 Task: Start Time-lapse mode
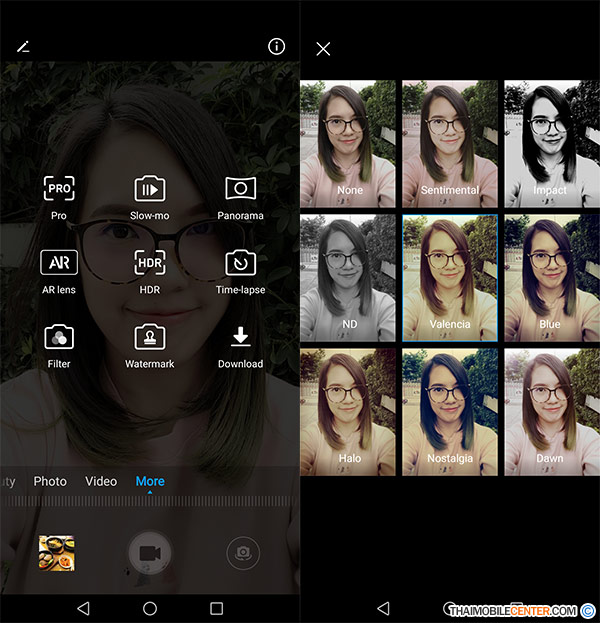pos(240,263)
